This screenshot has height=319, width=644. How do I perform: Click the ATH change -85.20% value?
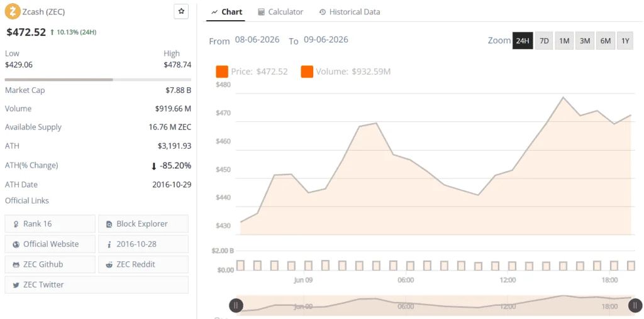175,166
